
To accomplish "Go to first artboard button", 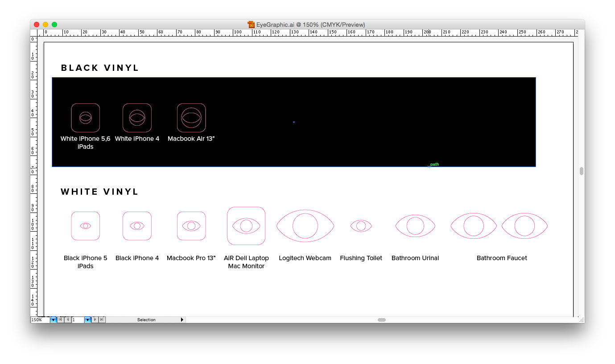I will [x=61, y=320].
